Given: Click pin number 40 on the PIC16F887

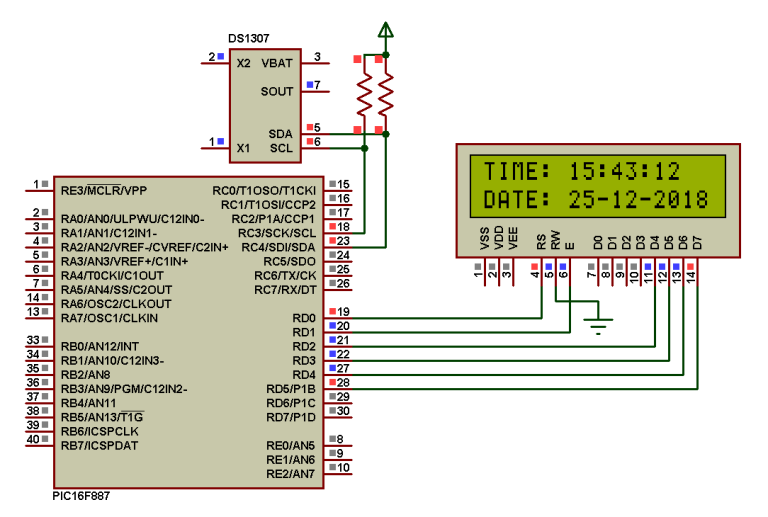Looking at the screenshot, I should 33,439.
